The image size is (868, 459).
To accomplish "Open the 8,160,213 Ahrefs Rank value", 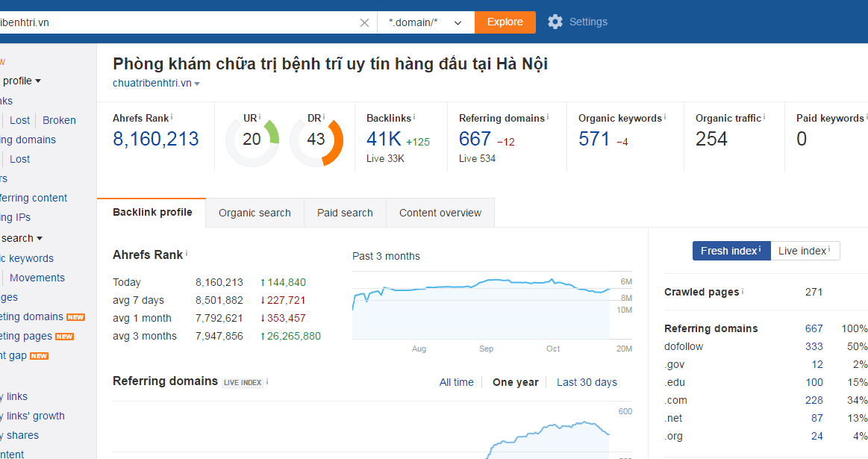I will point(155,138).
